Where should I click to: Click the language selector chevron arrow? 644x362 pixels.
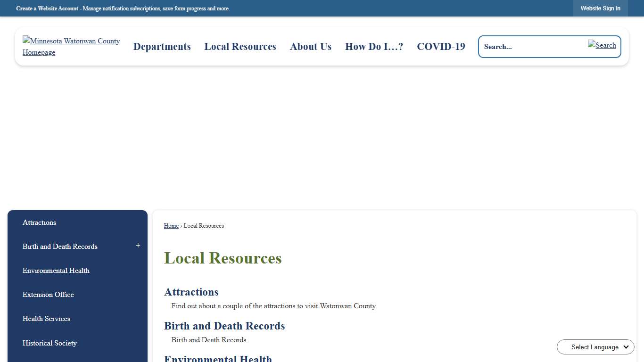pyautogui.click(x=626, y=347)
